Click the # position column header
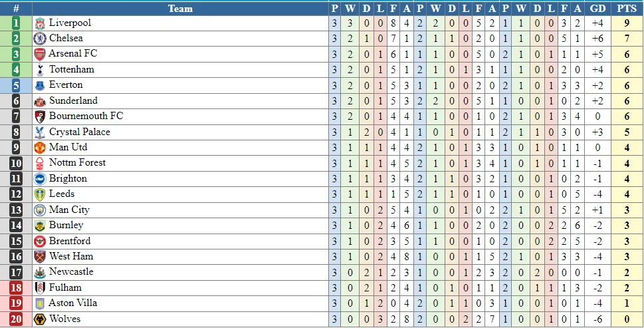 click(16, 9)
